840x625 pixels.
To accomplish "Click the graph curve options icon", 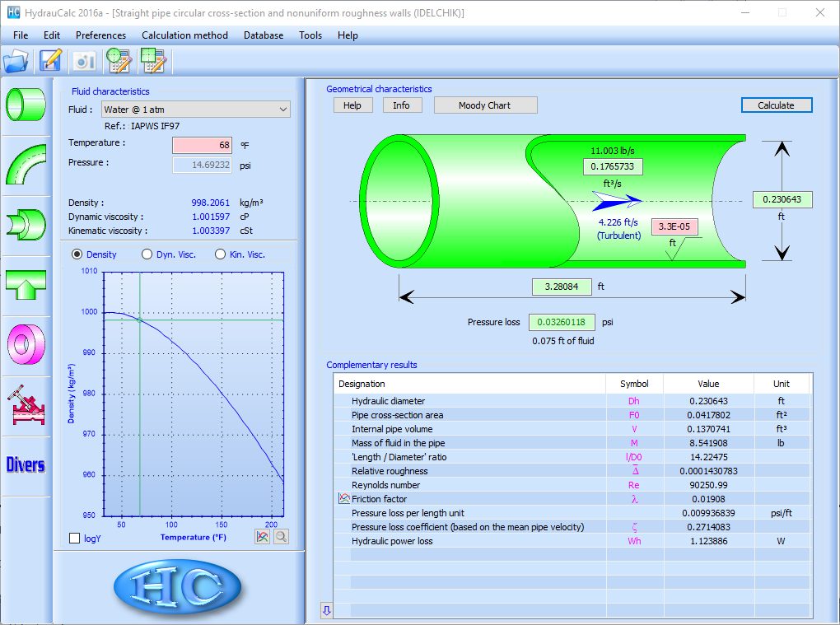I will coord(263,536).
